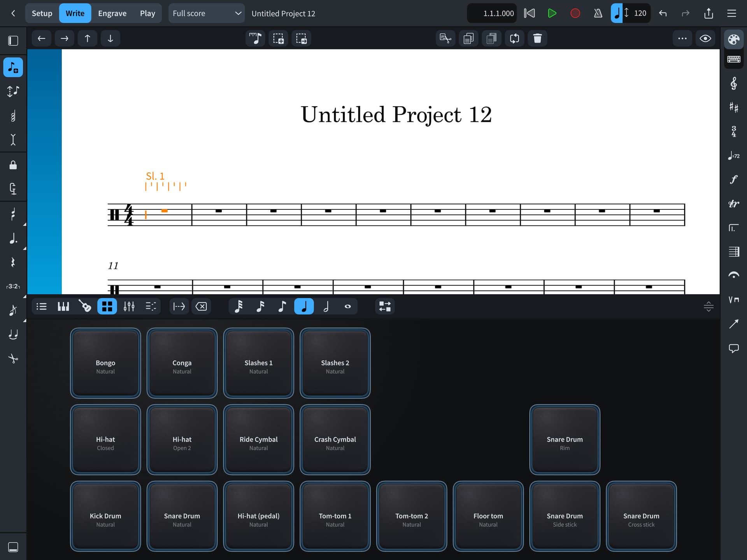Open the mixer view in the lower panel
This screenshot has height=560, width=747.
tap(129, 307)
